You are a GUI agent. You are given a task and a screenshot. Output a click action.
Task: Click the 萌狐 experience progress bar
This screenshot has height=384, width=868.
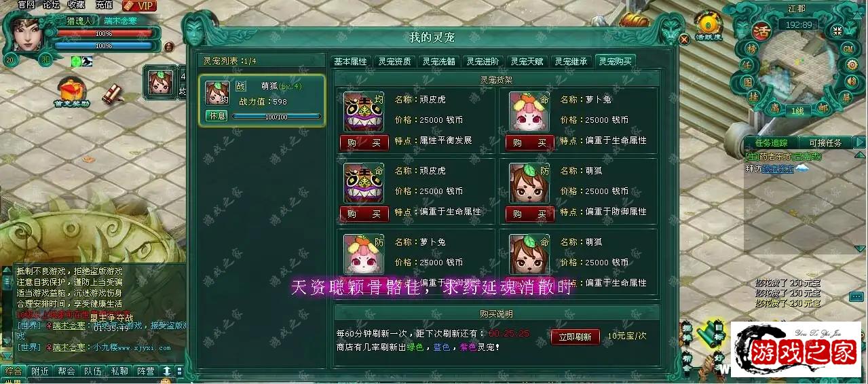(x=276, y=117)
